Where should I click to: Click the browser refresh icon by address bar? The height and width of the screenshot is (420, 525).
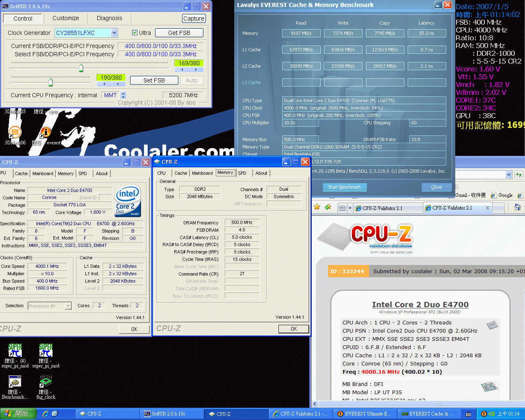pos(518,175)
